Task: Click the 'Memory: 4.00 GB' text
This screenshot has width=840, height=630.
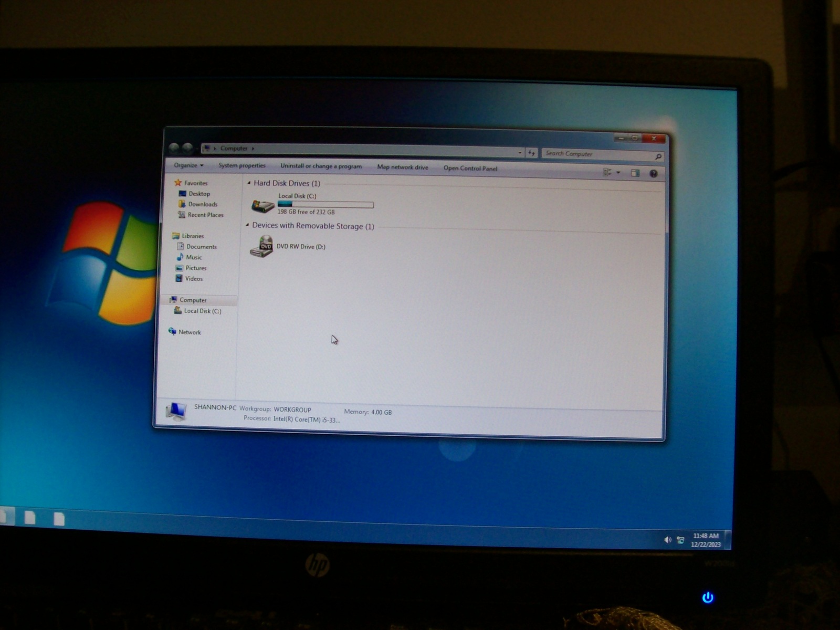Action: click(368, 412)
